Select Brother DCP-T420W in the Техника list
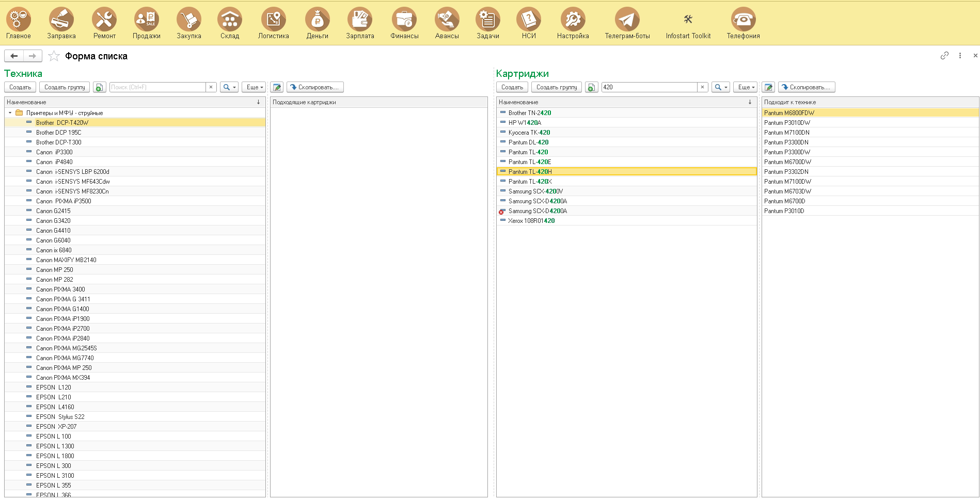 [x=135, y=123]
